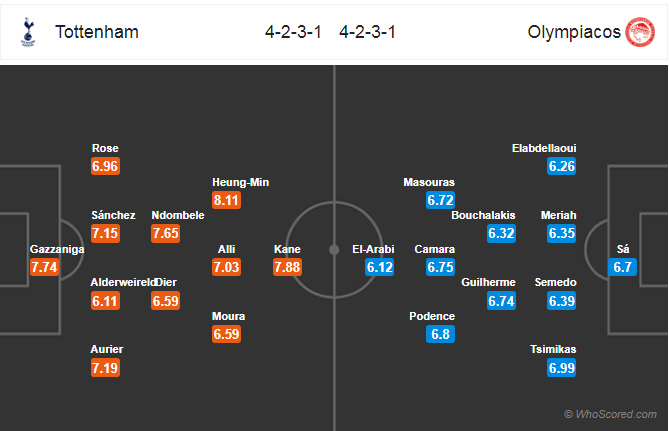Click Tsimikas's 6.99 rating badge
669x431 pixels.
click(x=561, y=368)
